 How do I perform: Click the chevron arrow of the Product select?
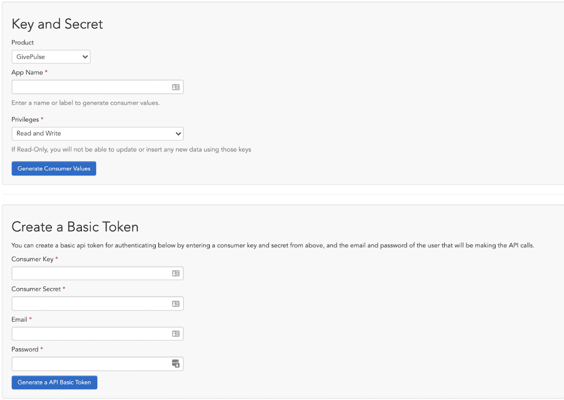click(85, 57)
